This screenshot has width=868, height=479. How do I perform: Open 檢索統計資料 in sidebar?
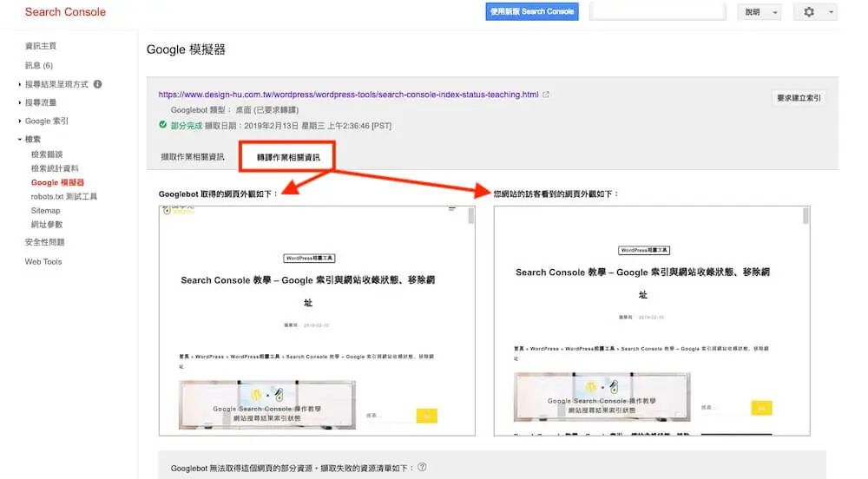[x=55, y=168]
